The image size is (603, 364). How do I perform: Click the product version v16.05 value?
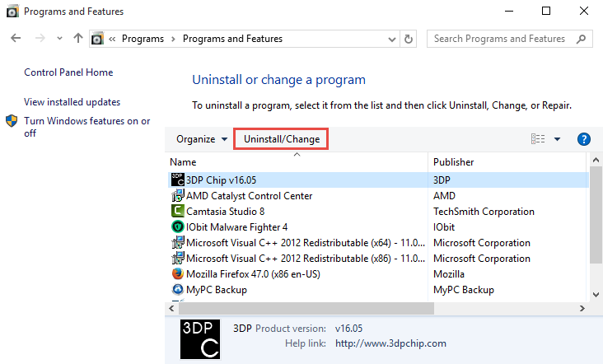click(x=348, y=329)
